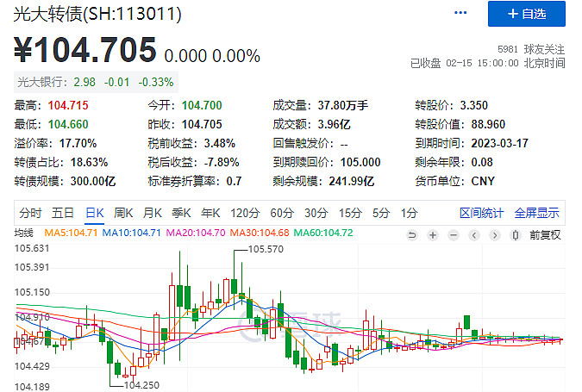
Task: Switch to 1分 chart interval
Action: pos(409,213)
